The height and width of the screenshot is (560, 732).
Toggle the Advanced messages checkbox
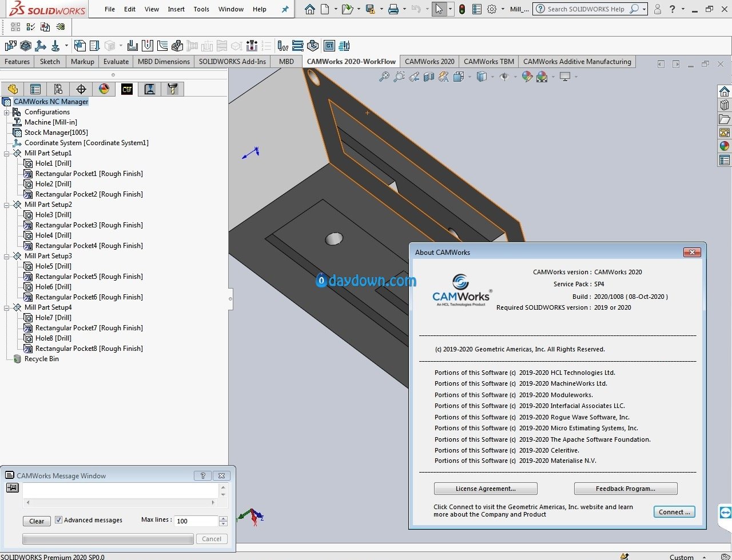(x=58, y=520)
